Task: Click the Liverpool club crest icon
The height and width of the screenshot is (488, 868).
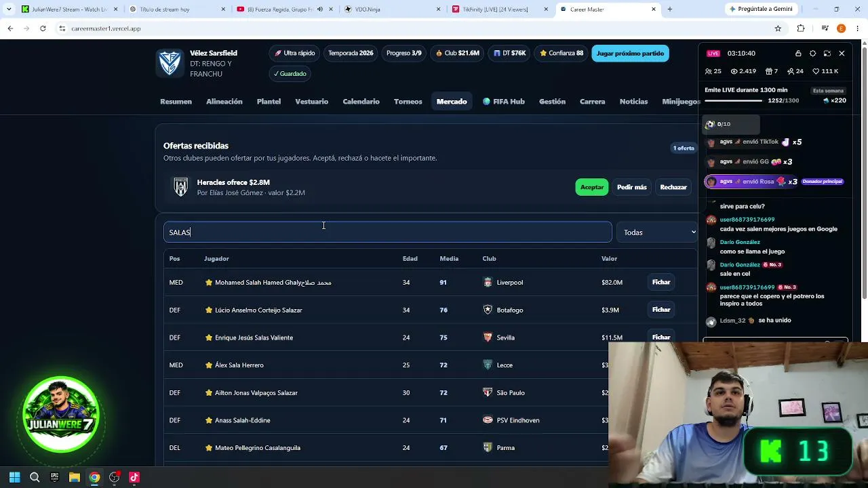Action: pos(488,283)
